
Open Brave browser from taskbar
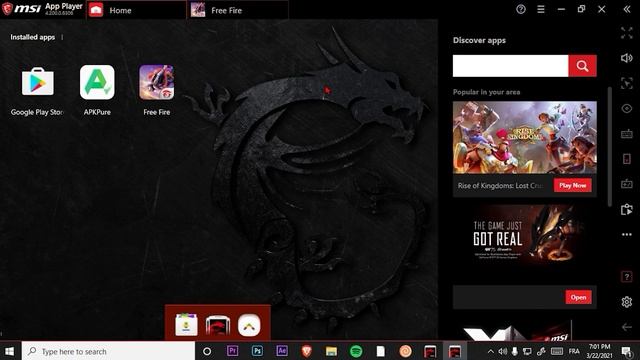(307, 351)
